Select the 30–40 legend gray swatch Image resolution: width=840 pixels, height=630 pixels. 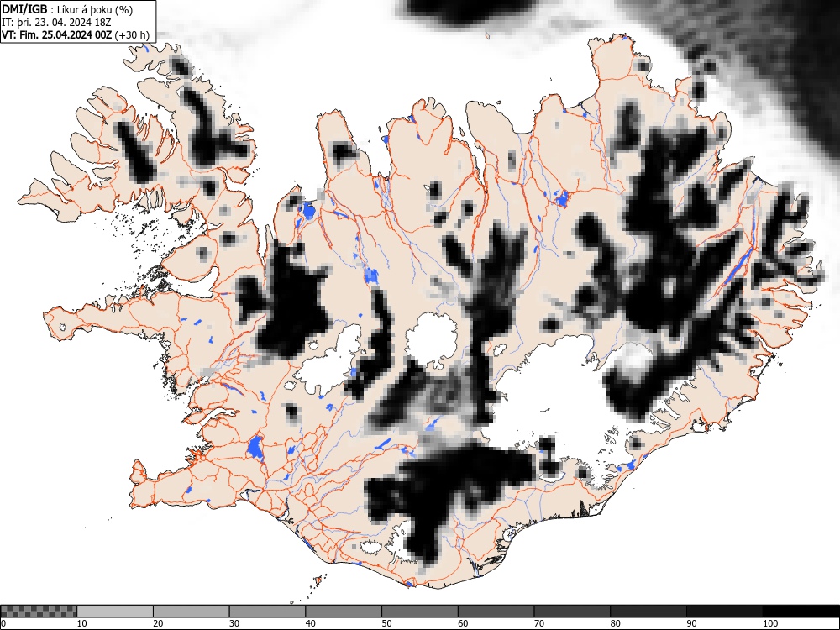(267, 612)
